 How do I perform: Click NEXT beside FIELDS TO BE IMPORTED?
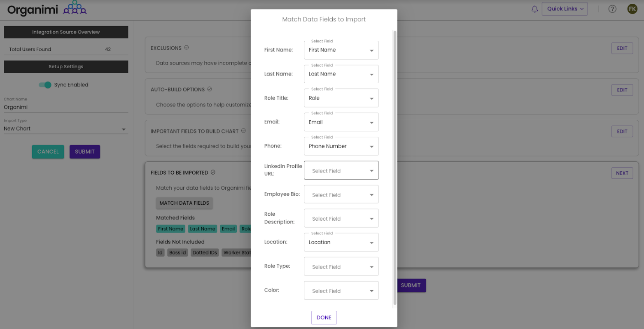tap(622, 173)
